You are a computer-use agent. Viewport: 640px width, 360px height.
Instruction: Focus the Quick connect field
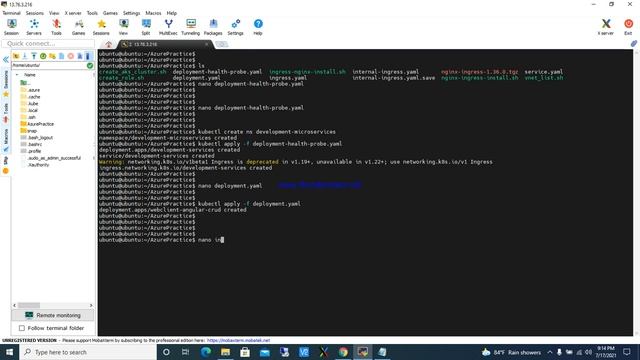(x=48, y=44)
